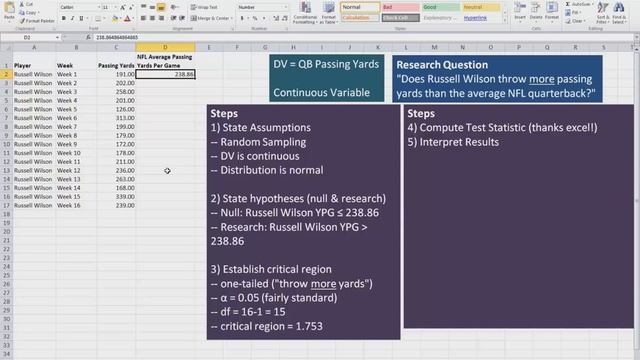
Task: Click the Copy icon in Clipboard
Action: coord(22,13)
